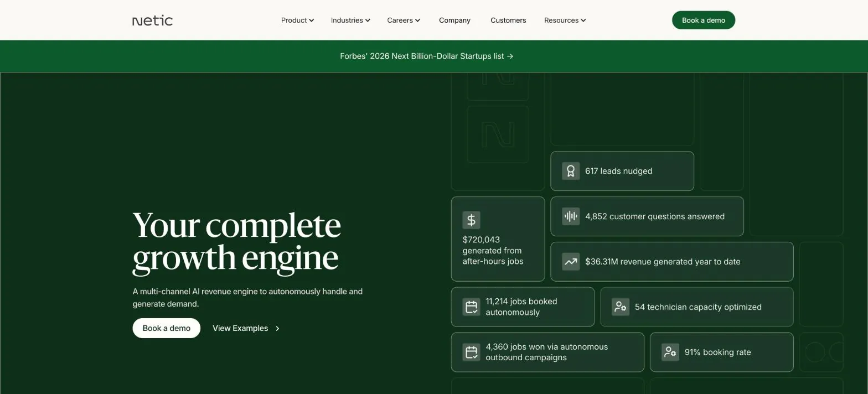Image resolution: width=868 pixels, height=394 pixels.
Task: Open the Industries menu
Action: pyautogui.click(x=350, y=20)
